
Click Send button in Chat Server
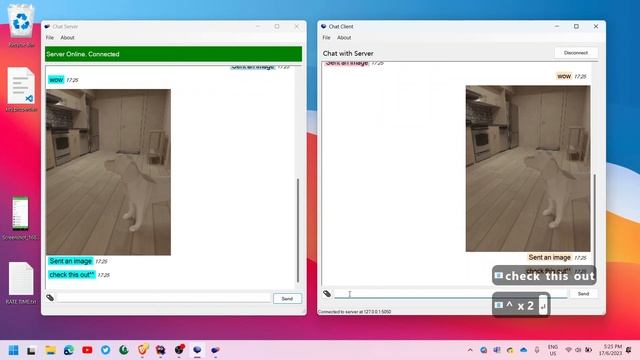click(287, 299)
